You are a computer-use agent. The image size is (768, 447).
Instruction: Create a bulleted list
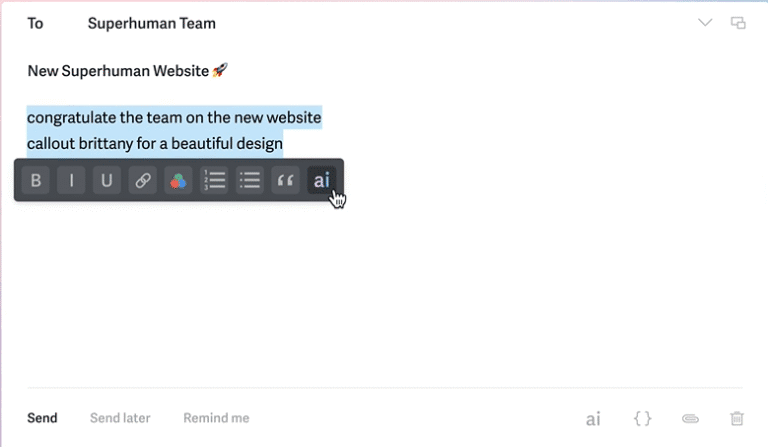click(x=250, y=180)
